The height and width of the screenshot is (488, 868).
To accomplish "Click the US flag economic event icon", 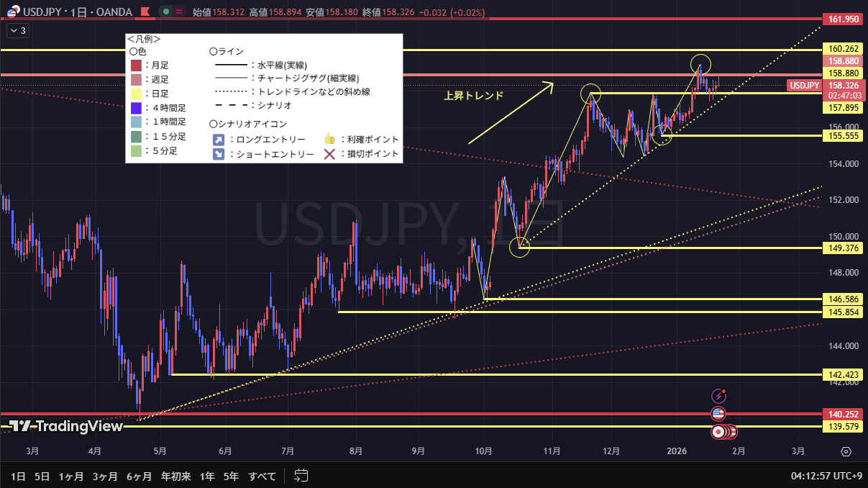I will [717, 414].
